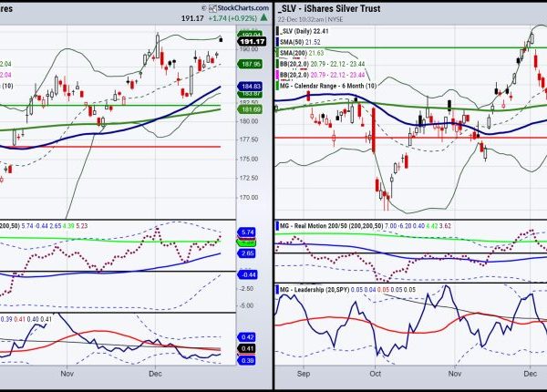Screen dimensions: 547x392
Task: Click the 191.17 price in left chart header
Action: [192, 18]
